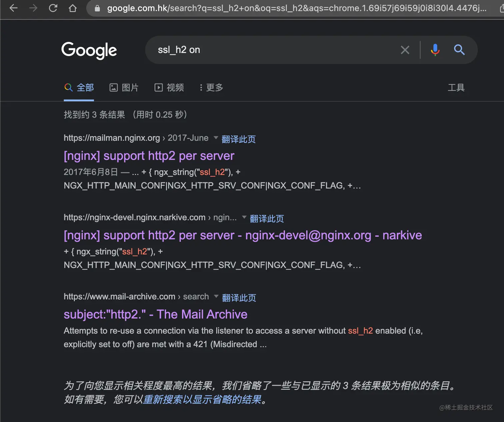The height and width of the screenshot is (422, 504).
Task: Open the 工具 search tools
Action: [456, 88]
